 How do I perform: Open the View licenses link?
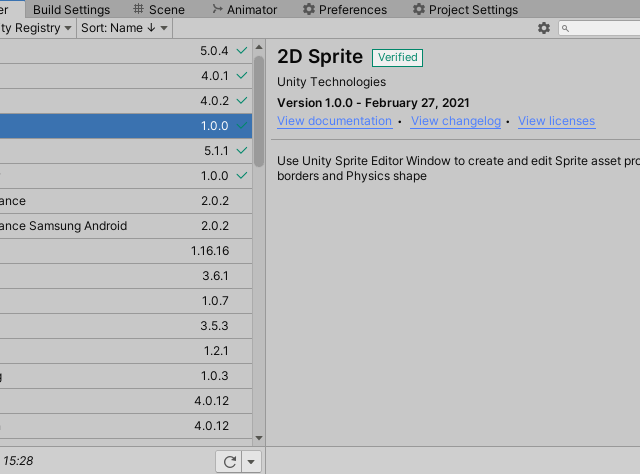coord(557,121)
